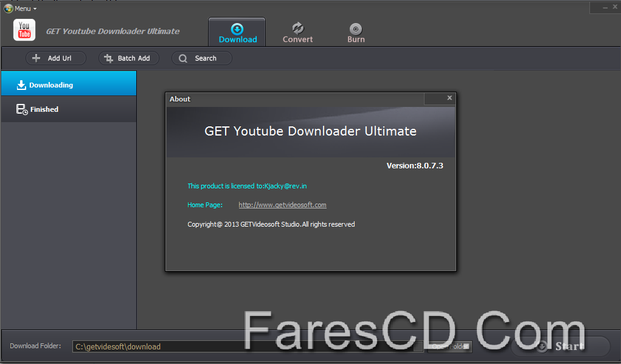Open the Search button in the toolbar
The image size is (621, 364).
click(x=201, y=58)
